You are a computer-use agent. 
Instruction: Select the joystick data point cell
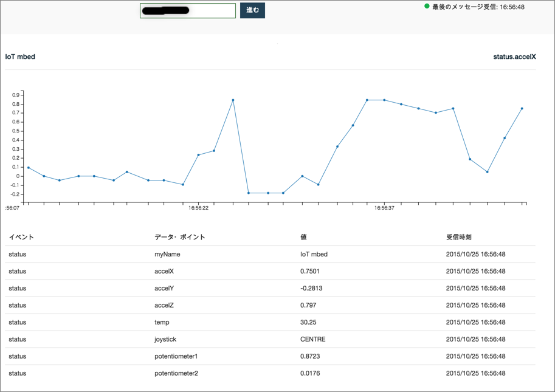pyautogui.click(x=165, y=339)
